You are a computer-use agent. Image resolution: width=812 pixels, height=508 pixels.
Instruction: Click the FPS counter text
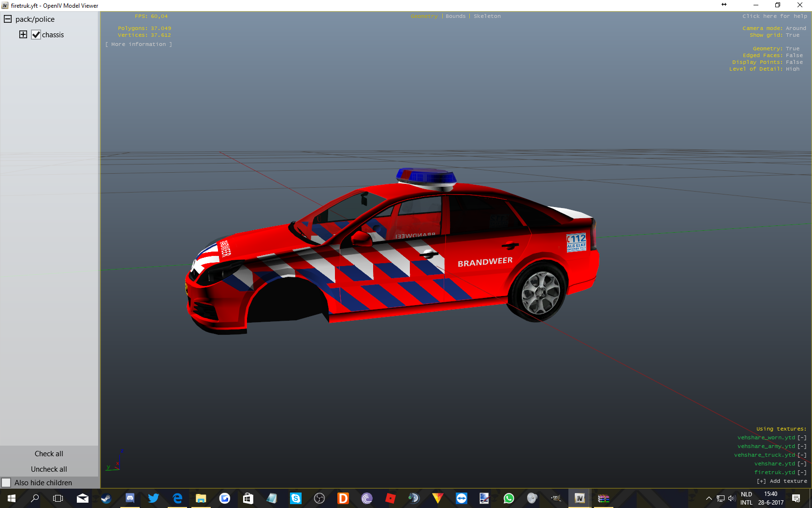tap(151, 16)
